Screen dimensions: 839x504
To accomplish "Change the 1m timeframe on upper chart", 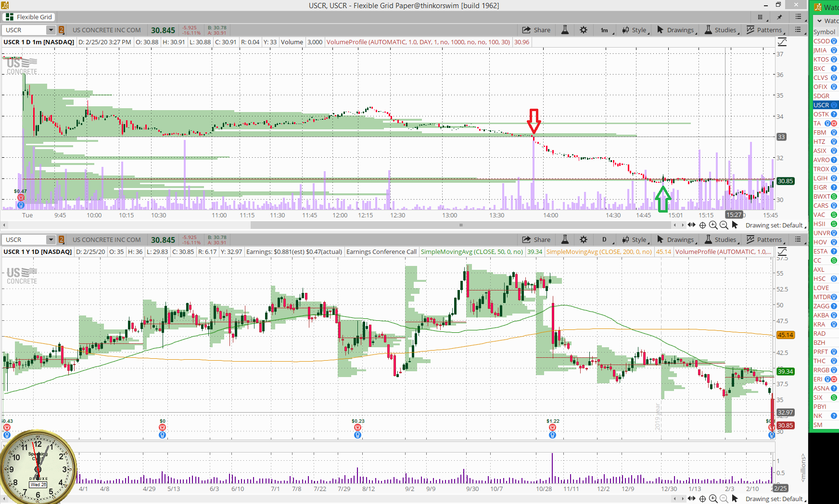I will click(605, 30).
